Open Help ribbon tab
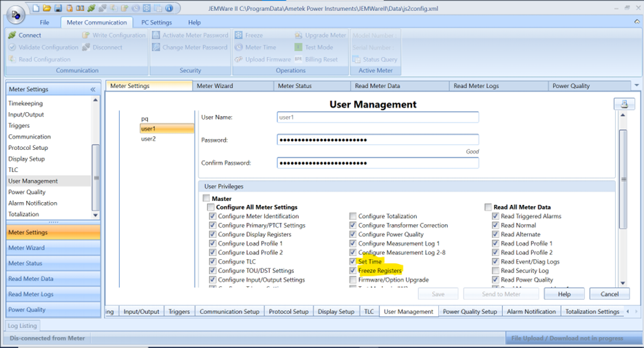 coord(194,23)
